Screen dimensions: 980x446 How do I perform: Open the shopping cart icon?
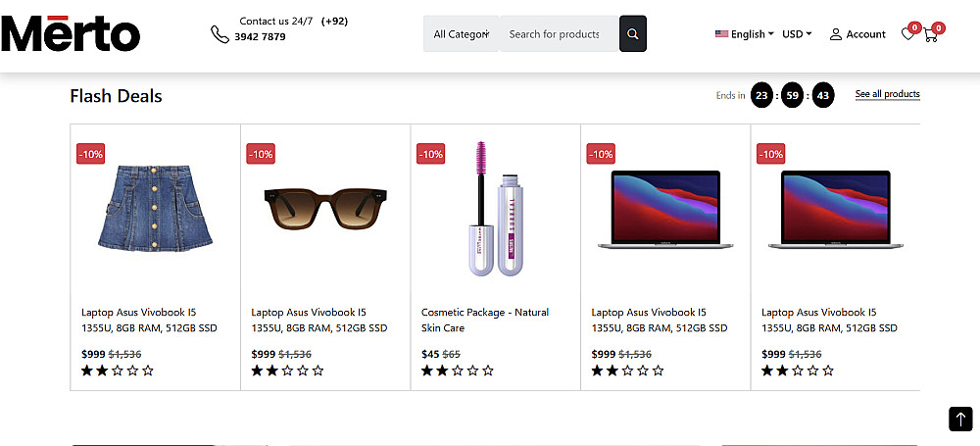coord(931,34)
